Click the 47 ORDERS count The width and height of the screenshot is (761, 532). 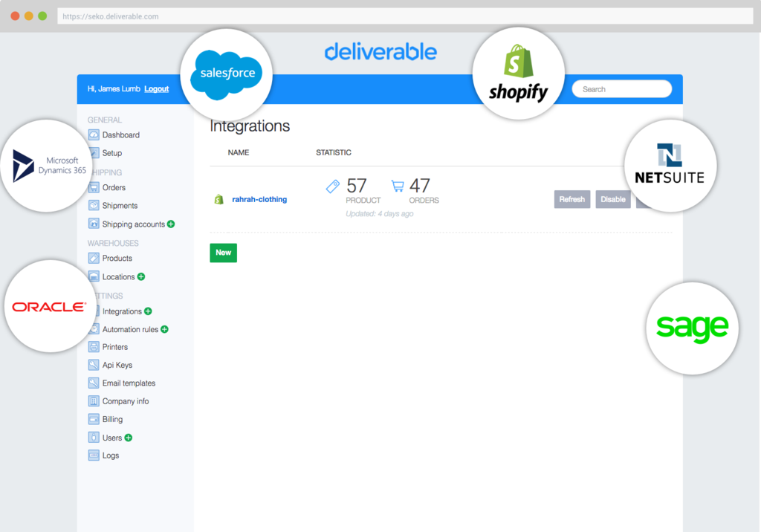[424, 189]
